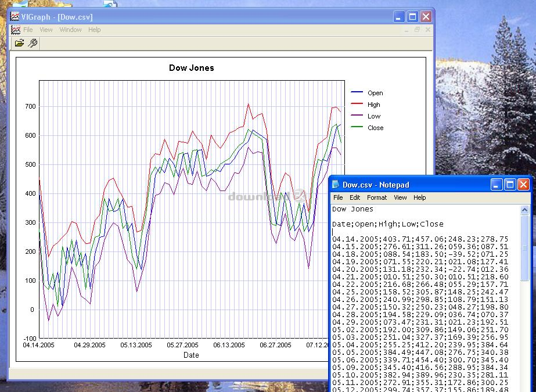Open graph settings with the wrench toolbar icon
Screen dimensions: 536x392
(x=33, y=43)
